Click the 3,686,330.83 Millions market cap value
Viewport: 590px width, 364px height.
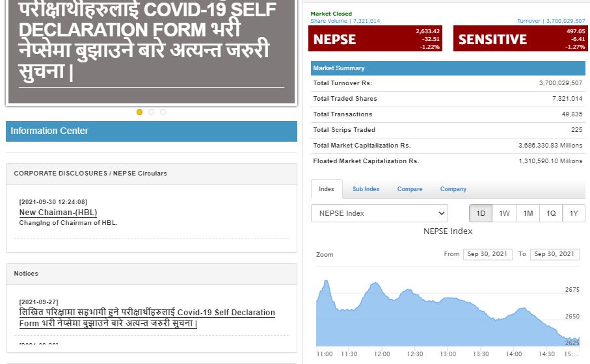coord(550,145)
